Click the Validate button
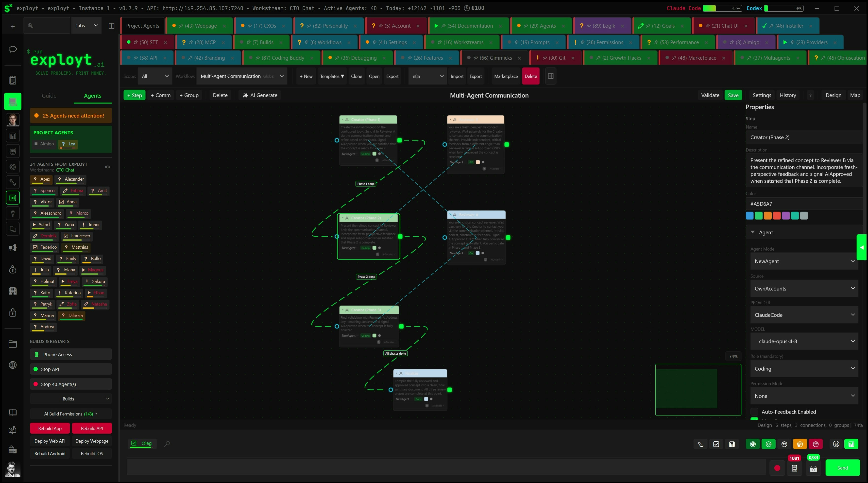Screen dimensions: 868x483 [710, 95]
